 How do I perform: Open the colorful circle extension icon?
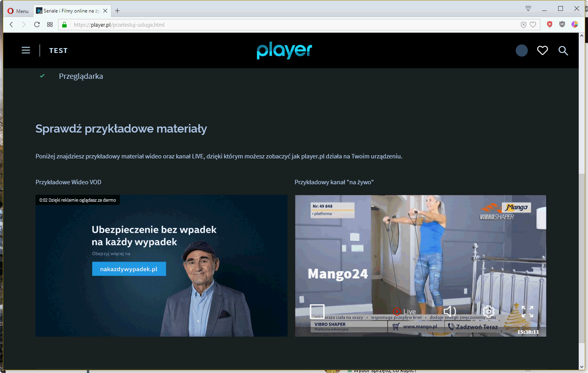(575, 24)
